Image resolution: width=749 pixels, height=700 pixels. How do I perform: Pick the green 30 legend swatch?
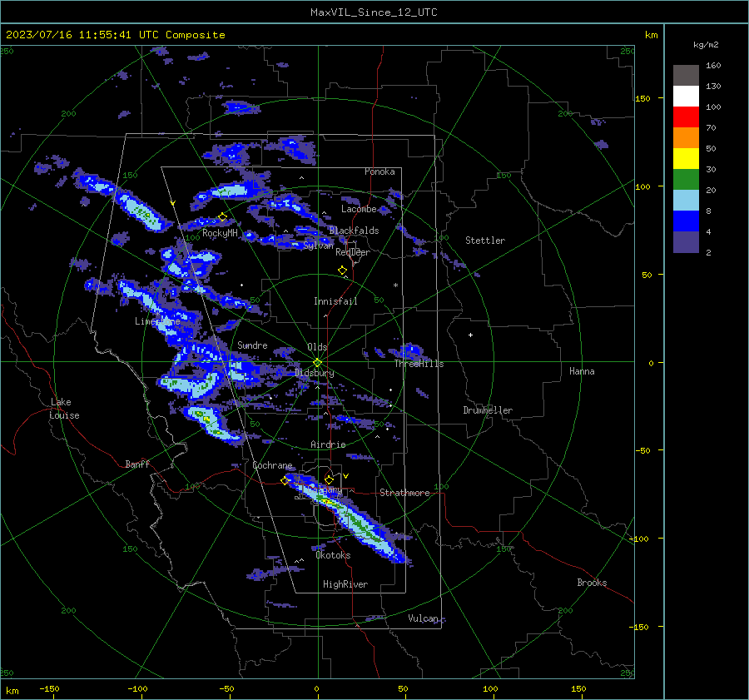(x=686, y=179)
